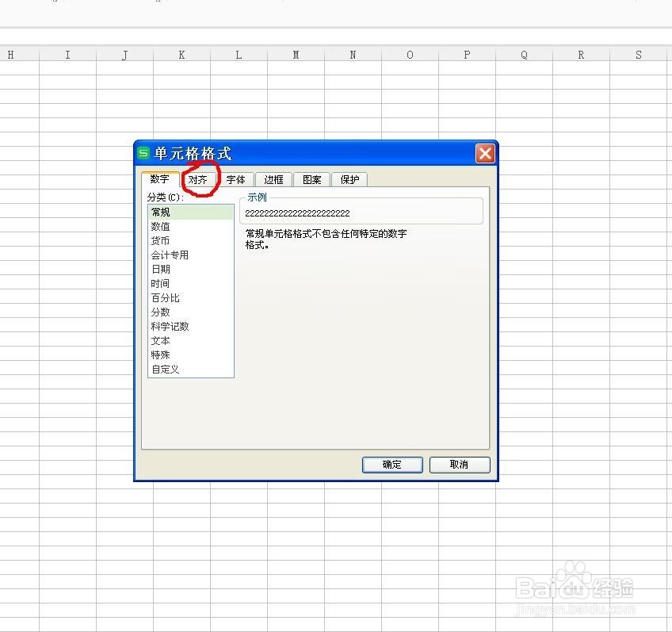
Task: Select column H header
Action: [x=19, y=55]
